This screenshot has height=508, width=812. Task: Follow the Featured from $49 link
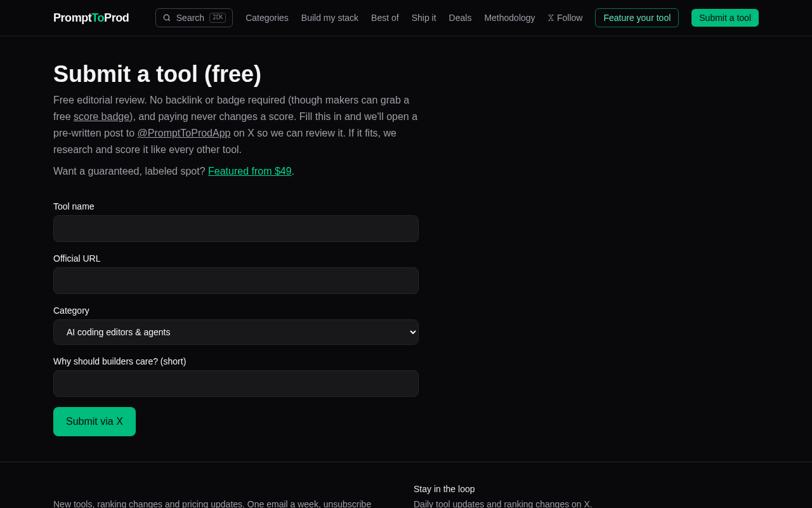click(250, 171)
